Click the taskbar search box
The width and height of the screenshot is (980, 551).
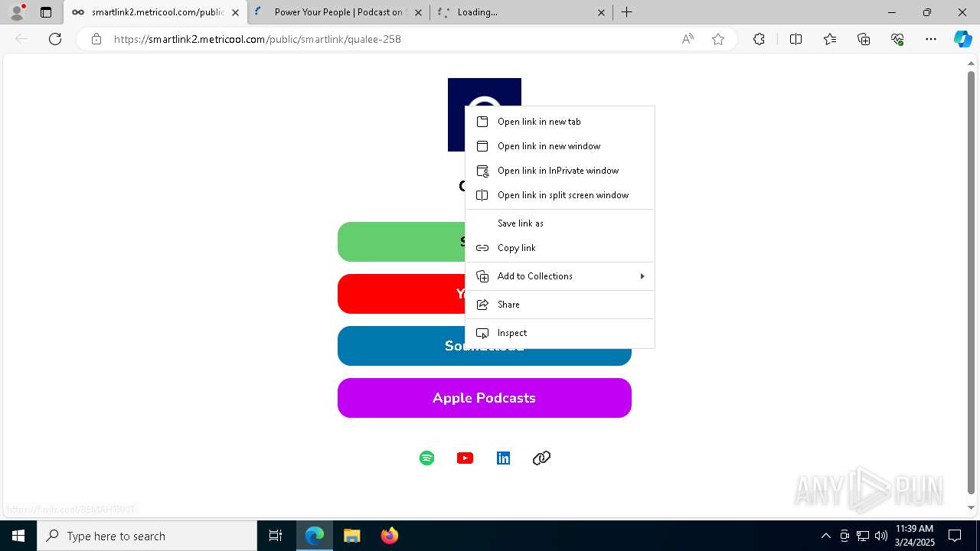point(147,536)
